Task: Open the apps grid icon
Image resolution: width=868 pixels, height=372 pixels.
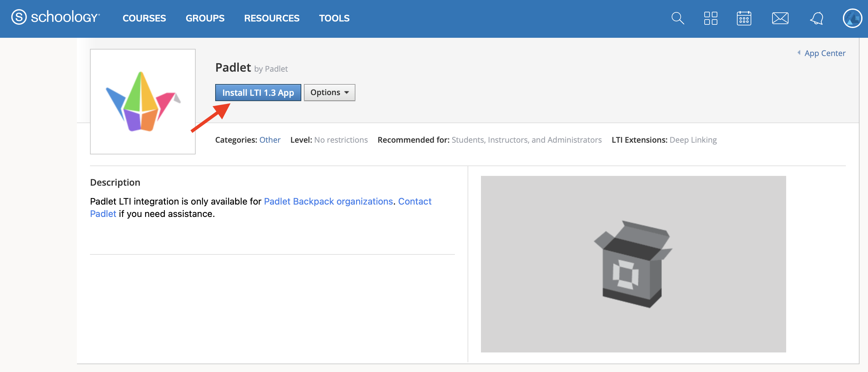Action: click(710, 18)
